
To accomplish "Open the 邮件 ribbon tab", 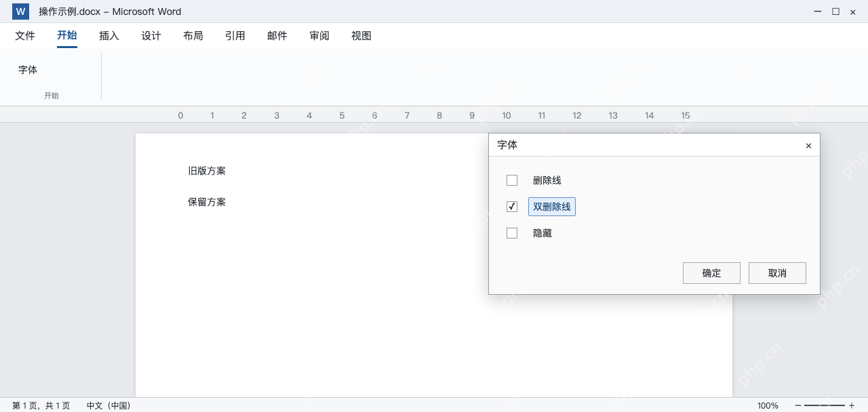I will click(277, 36).
